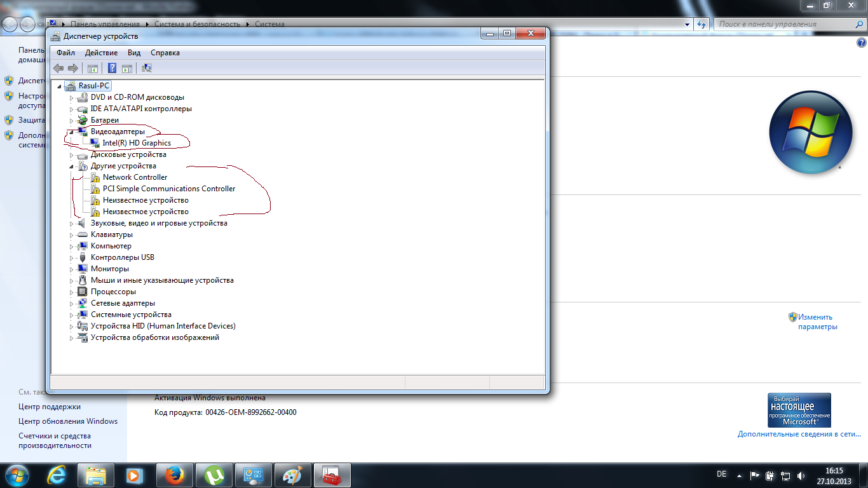This screenshot has height=488, width=868.
Task: Show hidden tray icons arrow
Action: pos(739,475)
